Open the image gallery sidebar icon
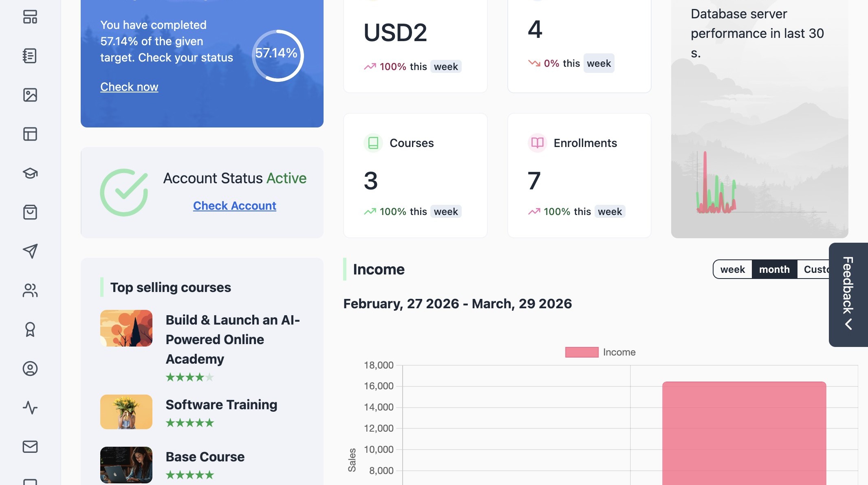 (30, 95)
